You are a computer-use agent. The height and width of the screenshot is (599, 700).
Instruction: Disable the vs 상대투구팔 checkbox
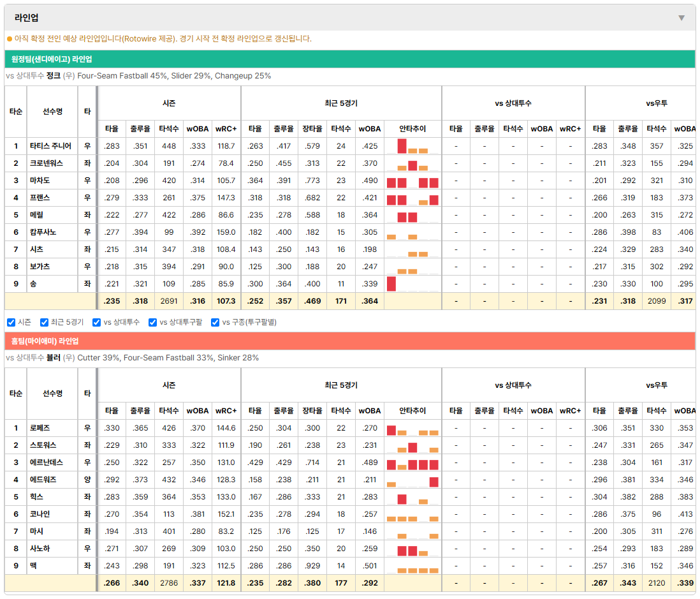click(x=152, y=323)
